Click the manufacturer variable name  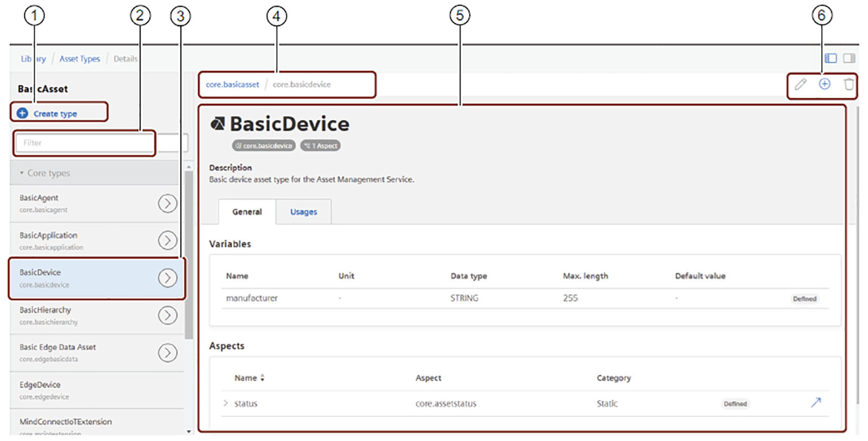tap(252, 298)
